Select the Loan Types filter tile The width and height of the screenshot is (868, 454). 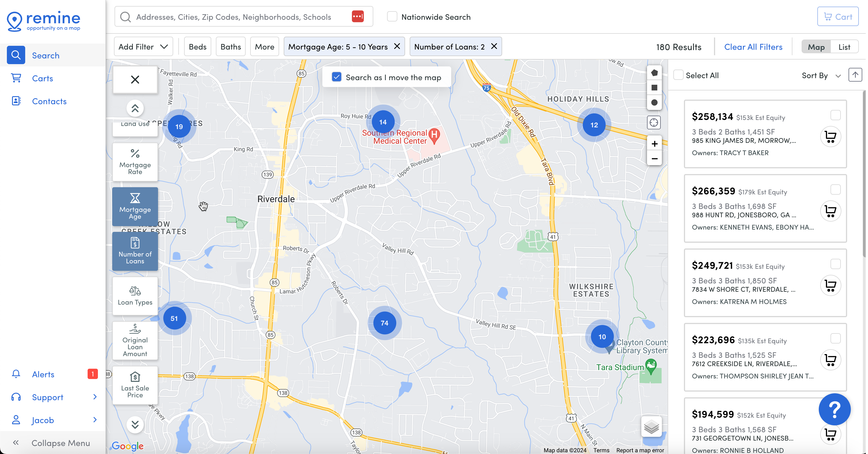coord(135,296)
